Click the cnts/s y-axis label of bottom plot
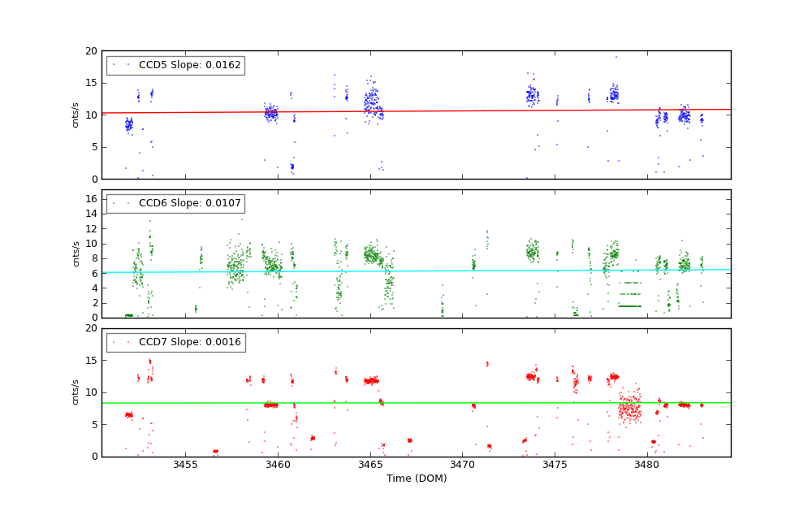The height and width of the screenshot is (507, 812). click(x=76, y=392)
